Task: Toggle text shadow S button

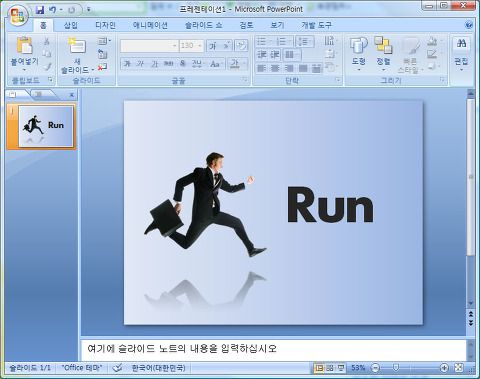Action: tap(182, 63)
